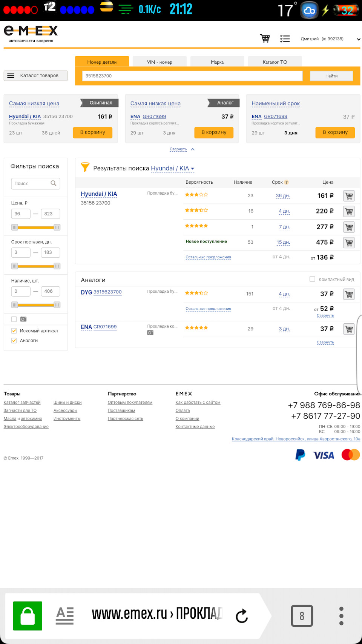Viewport: 362px width, 644px height.
Task: Uncheck the Аналоги filter checkbox
Action: [x=14, y=341]
